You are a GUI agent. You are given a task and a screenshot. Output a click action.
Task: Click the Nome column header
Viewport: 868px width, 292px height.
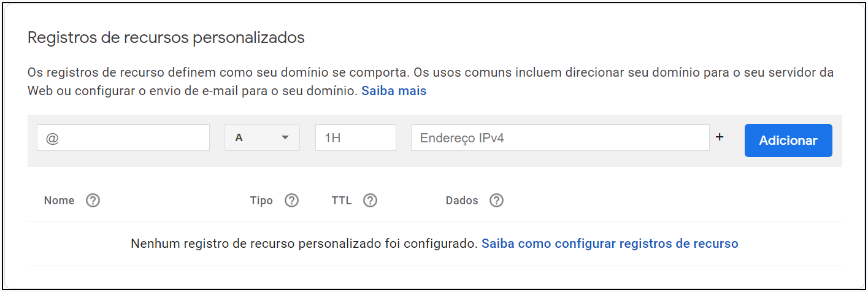(59, 201)
